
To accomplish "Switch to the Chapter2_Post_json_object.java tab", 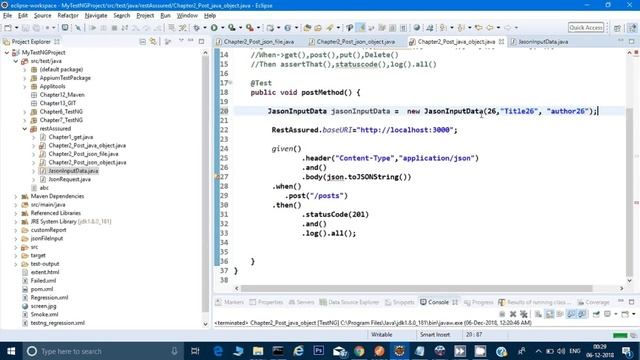I will tap(356, 42).
